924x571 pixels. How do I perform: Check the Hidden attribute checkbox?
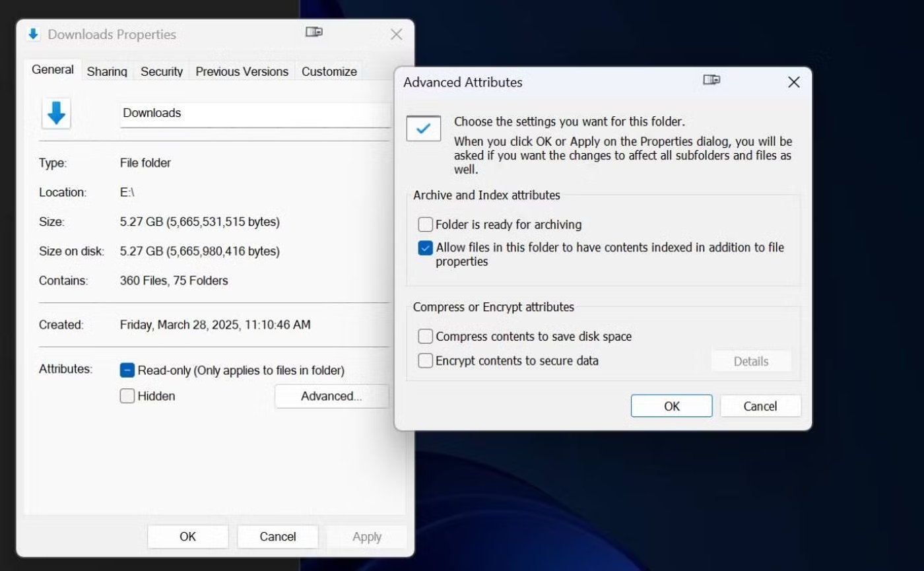[127, 395]
